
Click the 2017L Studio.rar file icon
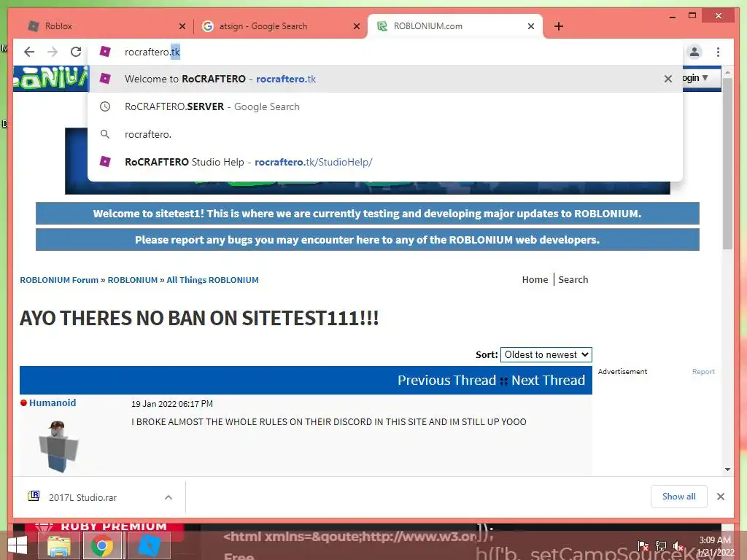(x=34, y=496)
